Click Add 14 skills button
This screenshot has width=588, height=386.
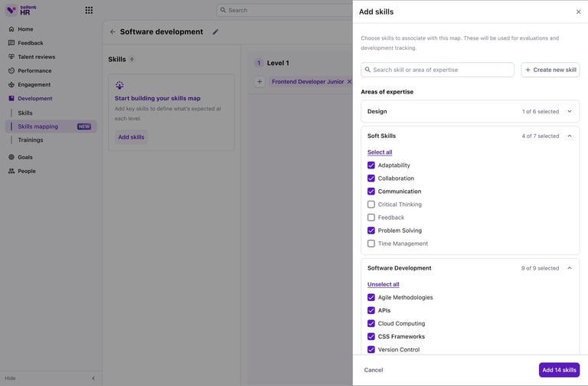point(559,370)
